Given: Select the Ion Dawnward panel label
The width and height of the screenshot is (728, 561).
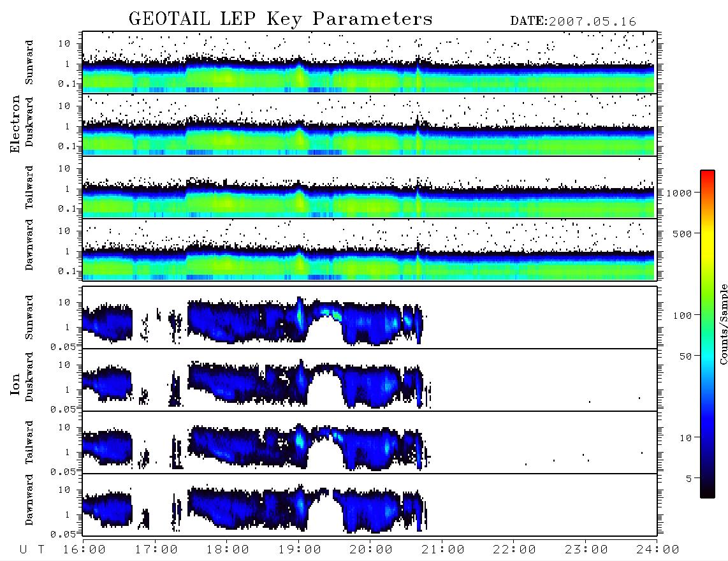Looking at the screenshot, I should [29, 500].
